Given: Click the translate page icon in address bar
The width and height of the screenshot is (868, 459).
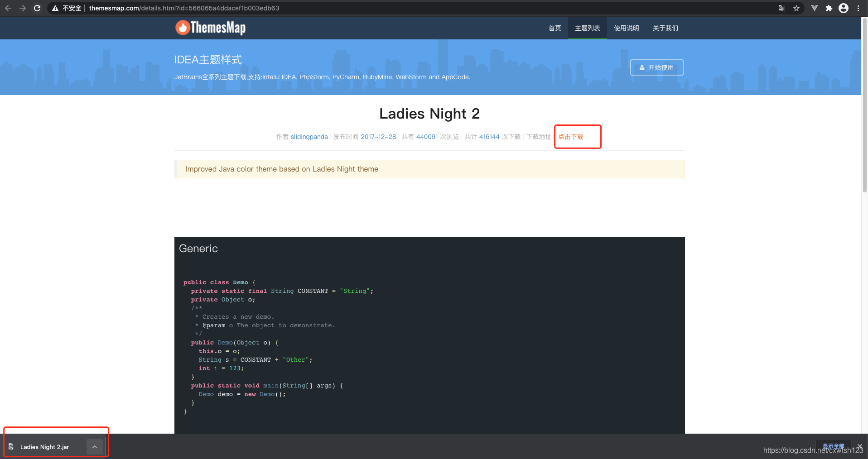Looking at the screenshot, I should (782, 8).
